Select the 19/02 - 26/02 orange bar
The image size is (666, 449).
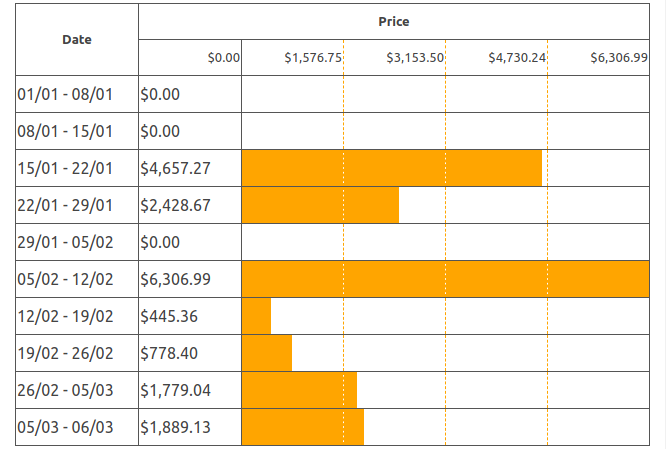pyautogui.click(x=266, y=353)
